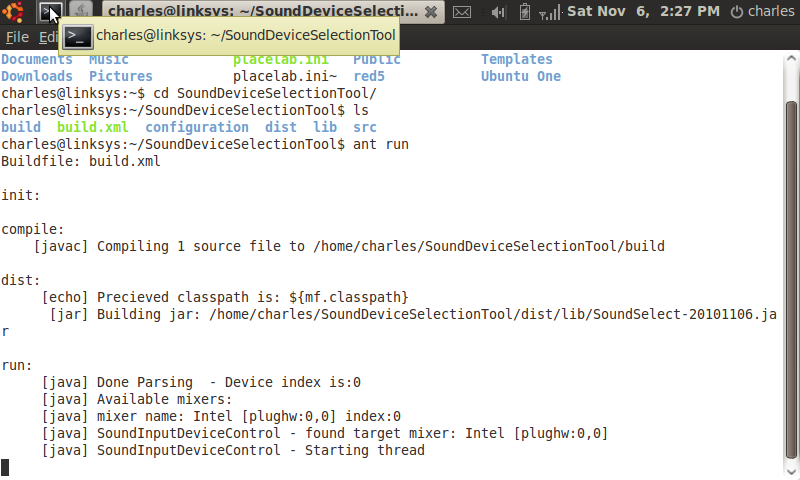Click the terminal scrollbar up arrow

[791, 58]
